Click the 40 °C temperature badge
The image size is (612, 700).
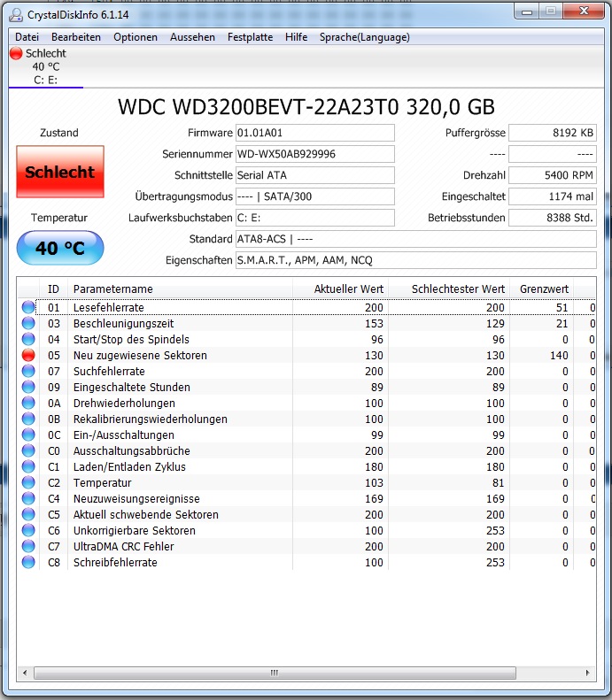pos(60,248)
